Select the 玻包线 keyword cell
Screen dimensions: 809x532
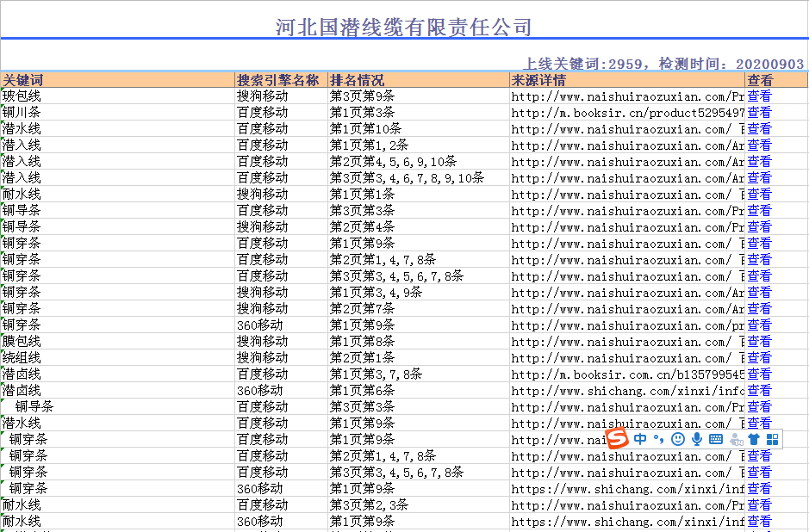point(118,96)
